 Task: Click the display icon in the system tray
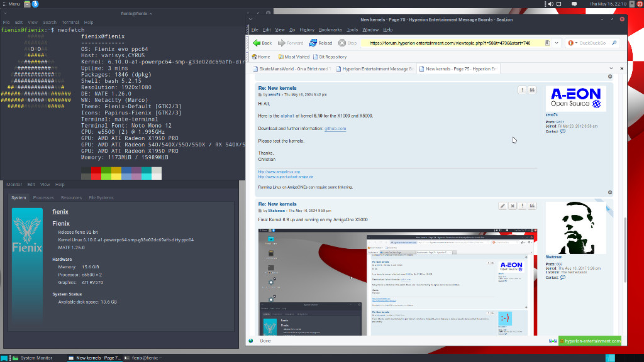point(559,4)
